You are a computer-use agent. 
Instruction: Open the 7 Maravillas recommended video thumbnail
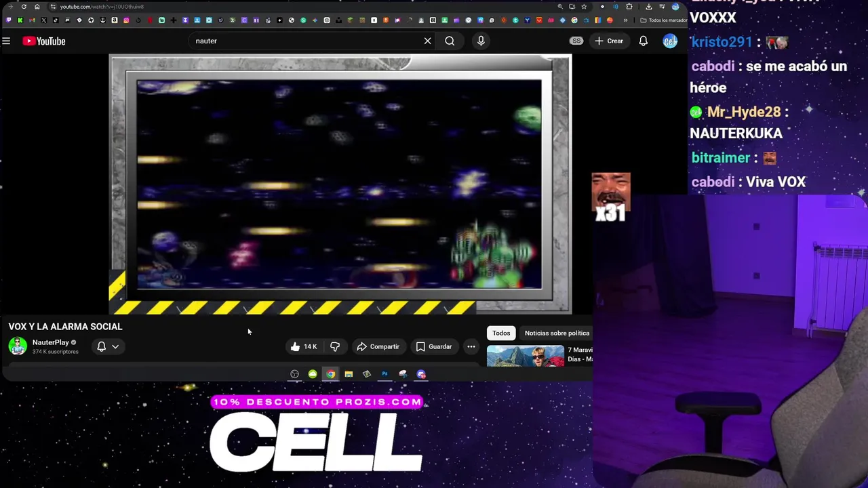pos(526,356)
